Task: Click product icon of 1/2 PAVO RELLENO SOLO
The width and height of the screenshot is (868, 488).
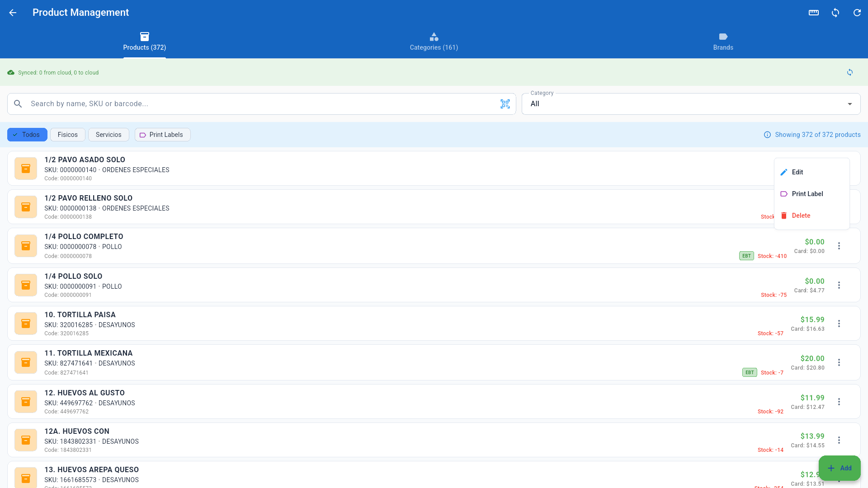Action: pos(26,207)
